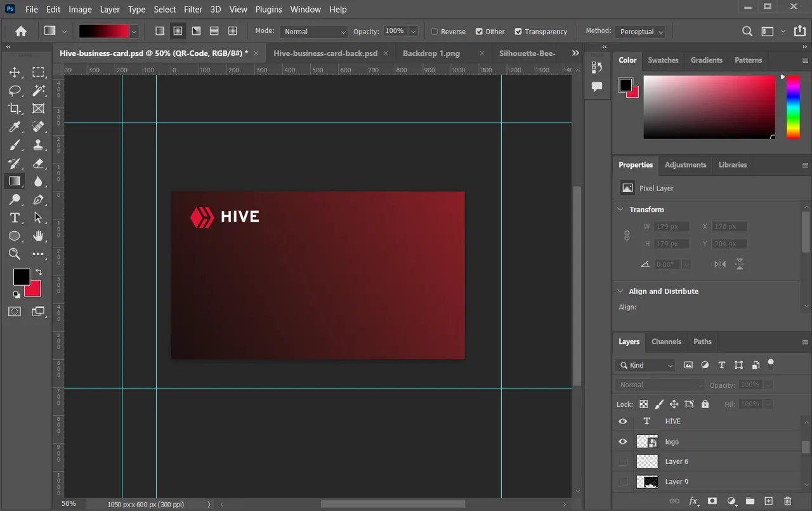
Task: Choose the Diamond Gradient style
Action: tap(233, 30)
